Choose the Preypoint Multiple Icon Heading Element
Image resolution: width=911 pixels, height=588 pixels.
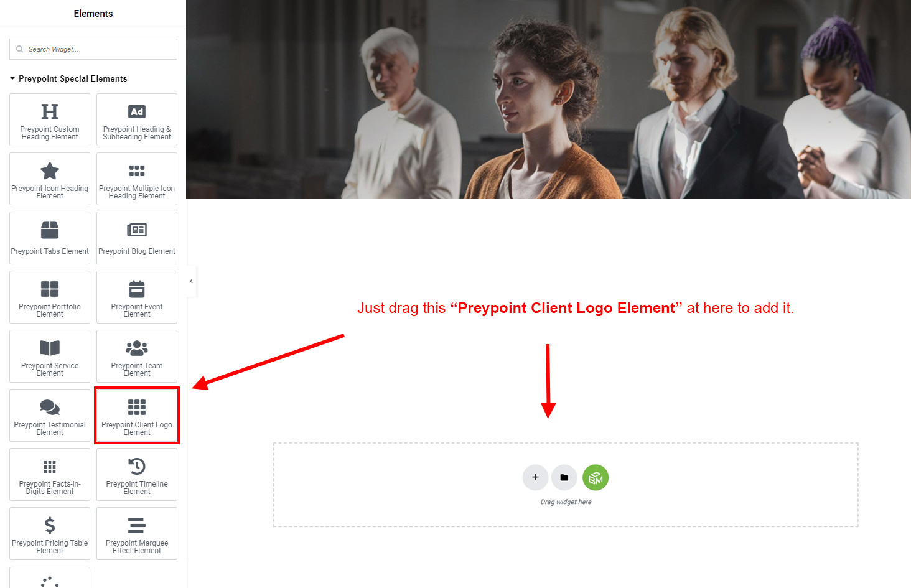(x=137, y=179)
